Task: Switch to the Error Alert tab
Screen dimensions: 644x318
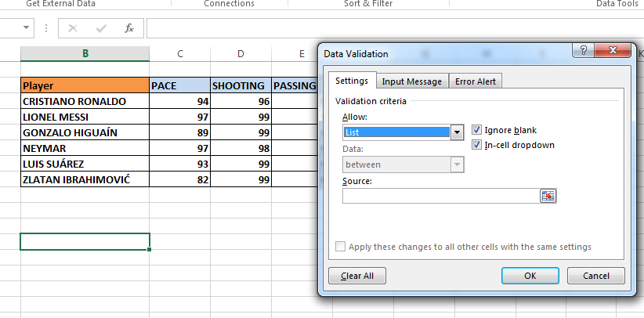Action: click(x=476, y=81)
